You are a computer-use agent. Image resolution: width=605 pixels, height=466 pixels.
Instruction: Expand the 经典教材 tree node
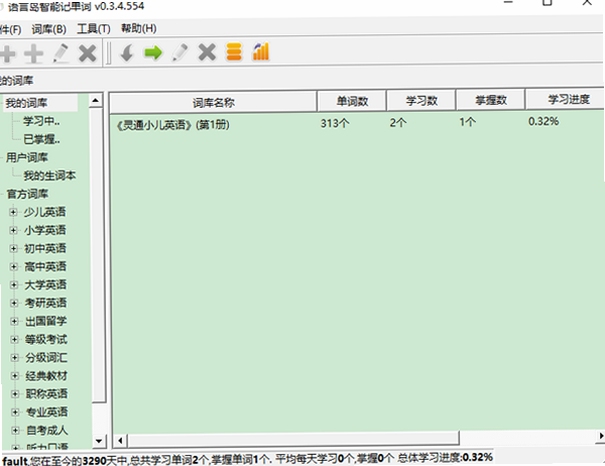pyautogui.click(x=15, y=376)
